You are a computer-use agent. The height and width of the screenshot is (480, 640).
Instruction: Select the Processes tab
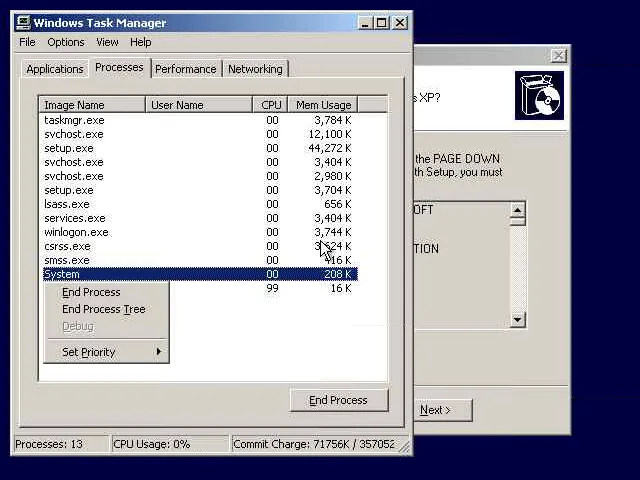119,67
